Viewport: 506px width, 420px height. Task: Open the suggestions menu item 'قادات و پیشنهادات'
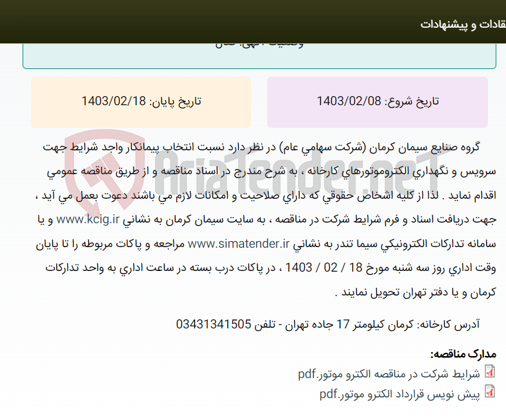click(463, 25)
